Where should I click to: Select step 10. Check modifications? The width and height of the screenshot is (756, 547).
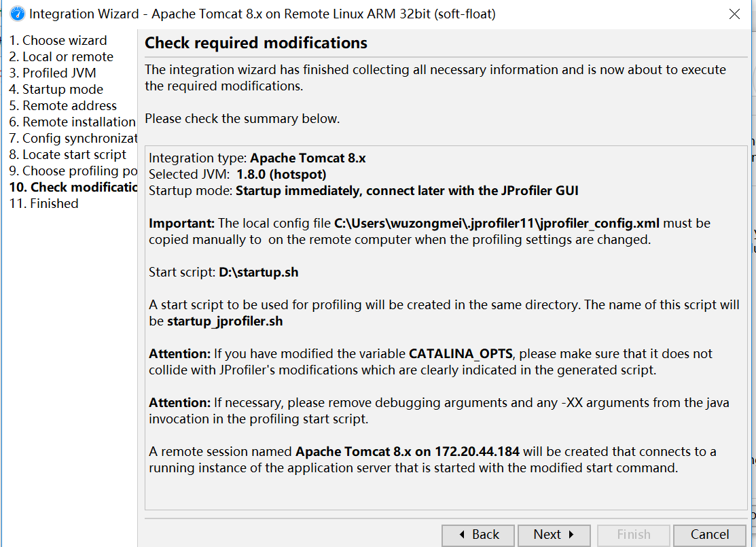coord(73,188)
